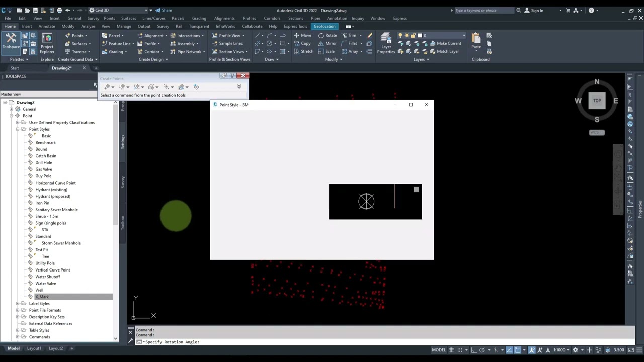Click the Search icon in title bar
The width and height of the screenshot is (644, 362).
519,10
